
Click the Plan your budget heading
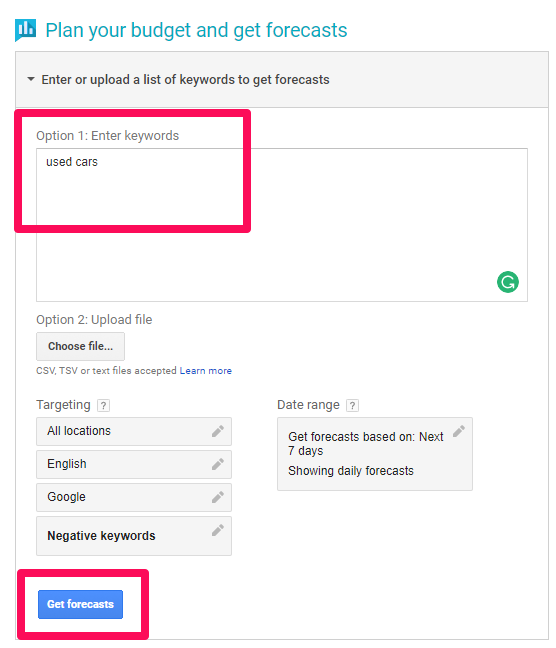196,30
